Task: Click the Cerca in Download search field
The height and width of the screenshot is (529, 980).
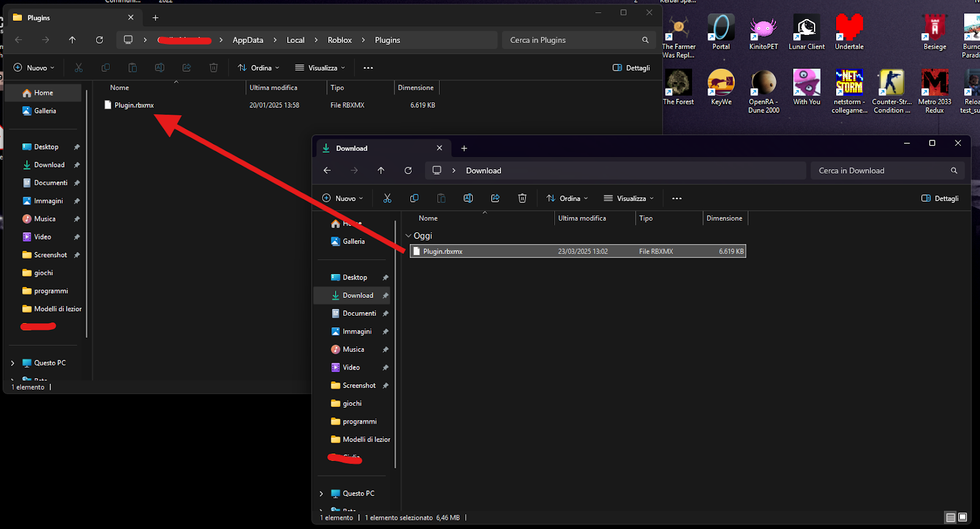Action: pos(888,170)
